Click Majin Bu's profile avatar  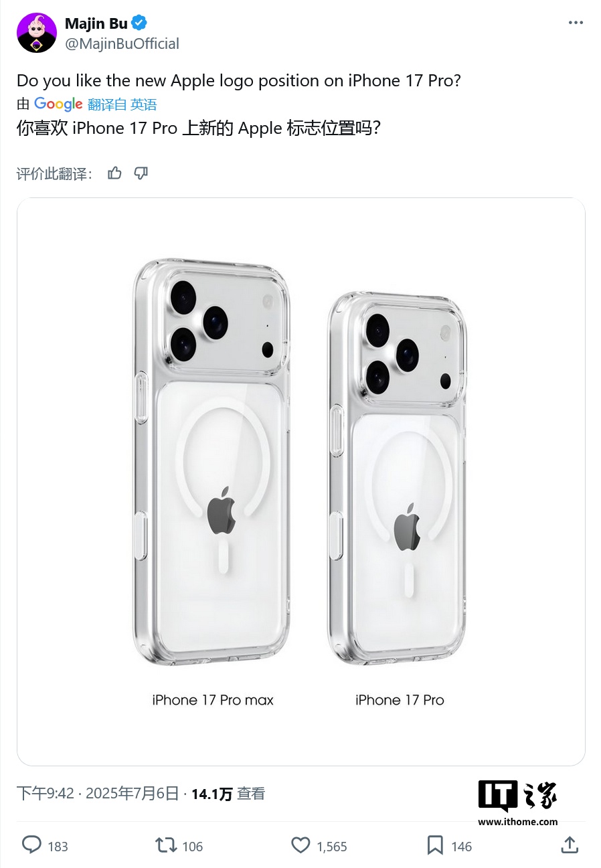(36, 33)
